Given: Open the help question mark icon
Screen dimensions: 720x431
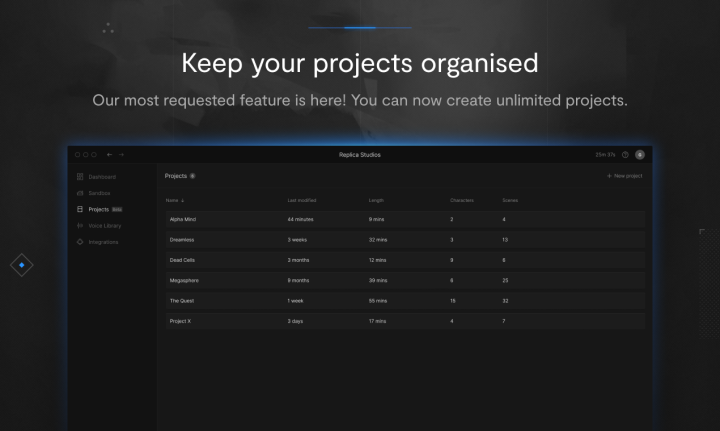Looking at the screenshot, I should tap(625, 155).
